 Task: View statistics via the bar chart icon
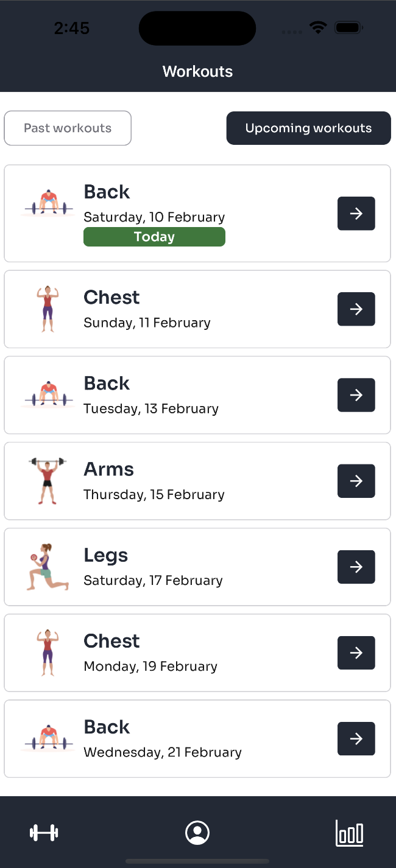click(348, 833)
